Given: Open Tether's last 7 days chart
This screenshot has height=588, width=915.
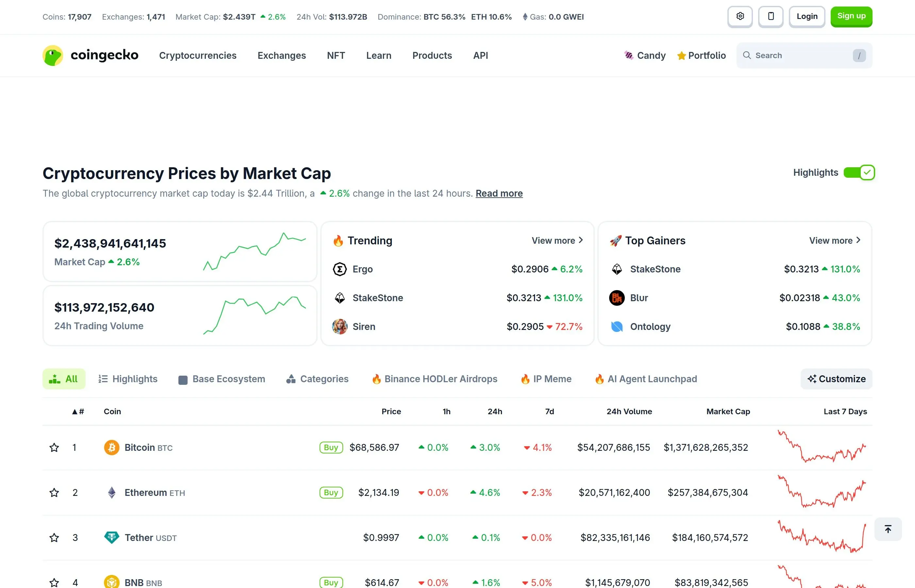Looking at the screenshot, I should 822,537.
